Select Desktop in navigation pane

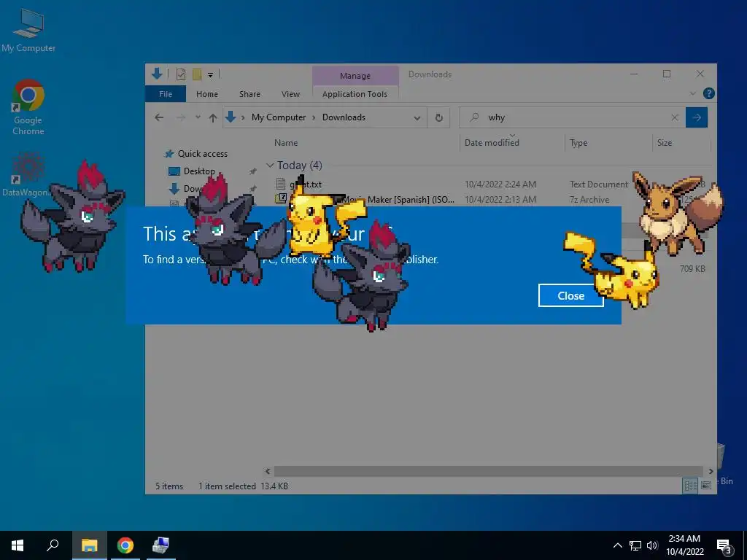(x=192, y=171)
